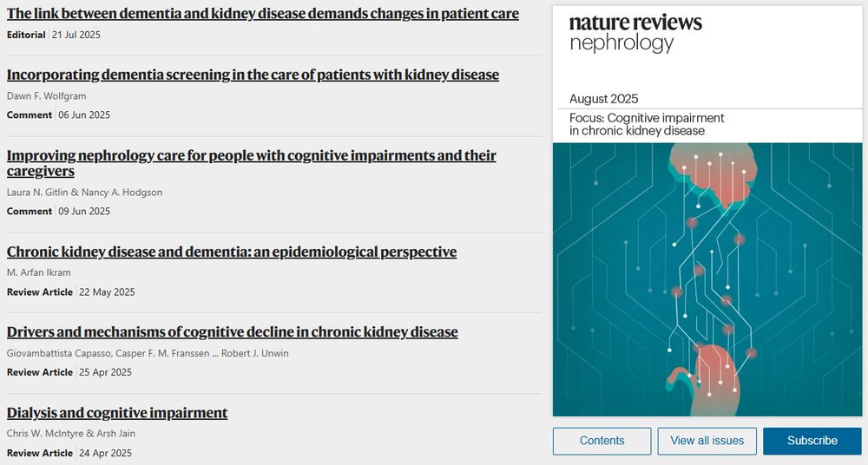Open 'Drivers and mechanisms of cognitive decline' article
This screenshot has height=465, width=868.
coord(233,332)
